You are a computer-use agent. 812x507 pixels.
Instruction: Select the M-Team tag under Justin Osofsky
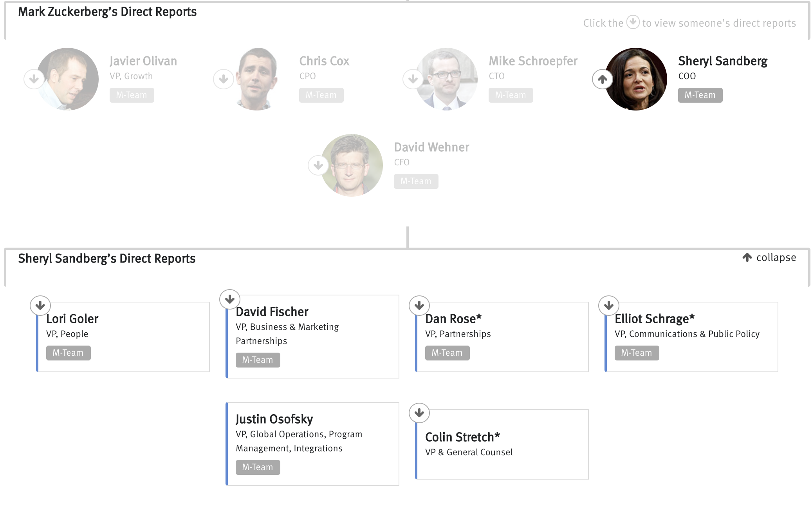pyautogui.click(x=257, y=467)
